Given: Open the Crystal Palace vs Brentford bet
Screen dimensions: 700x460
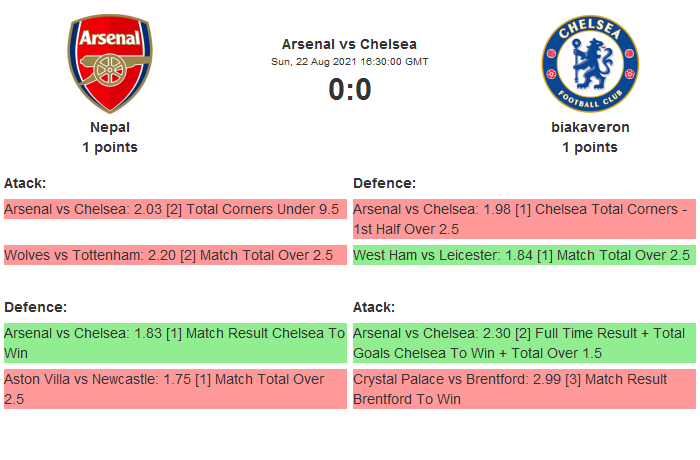Looking at the screenshot, I should 523,389.
